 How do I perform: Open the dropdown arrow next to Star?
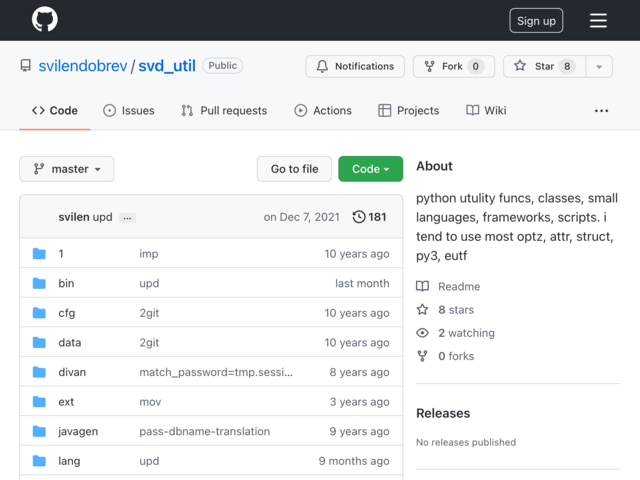tap(599, 66)
